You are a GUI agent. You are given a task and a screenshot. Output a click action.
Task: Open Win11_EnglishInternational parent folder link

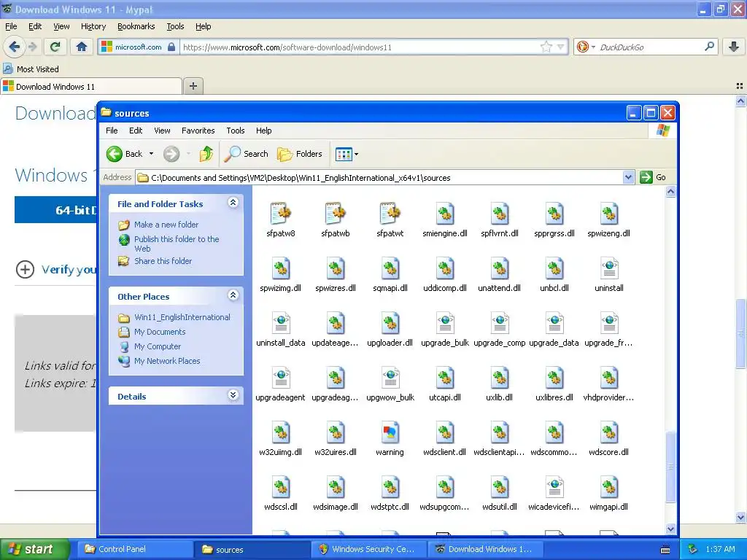(x=182, y=317)
